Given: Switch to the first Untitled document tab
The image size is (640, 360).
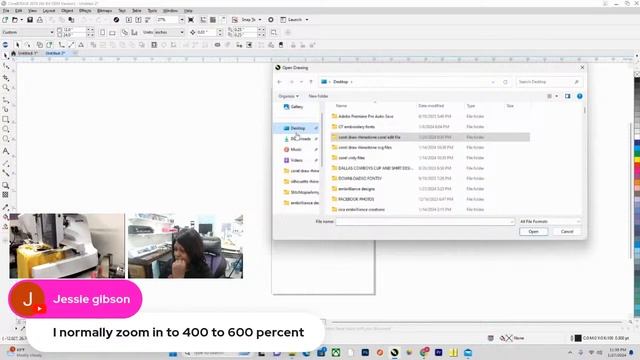Looking at the screenshot, I should pos(27,53).
